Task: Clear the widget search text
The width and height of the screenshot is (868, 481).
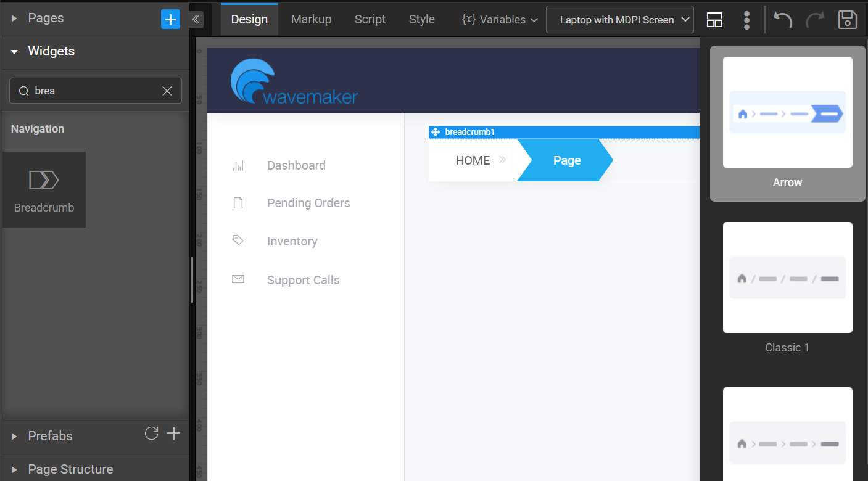Action: pyautogui.click(x=167, y=91)
